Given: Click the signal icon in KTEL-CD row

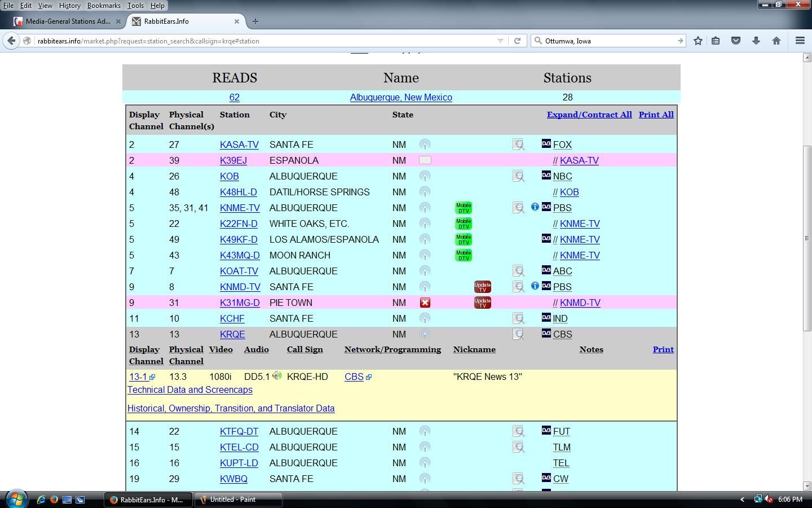Looking at the screenshot, I should [425, 447].
